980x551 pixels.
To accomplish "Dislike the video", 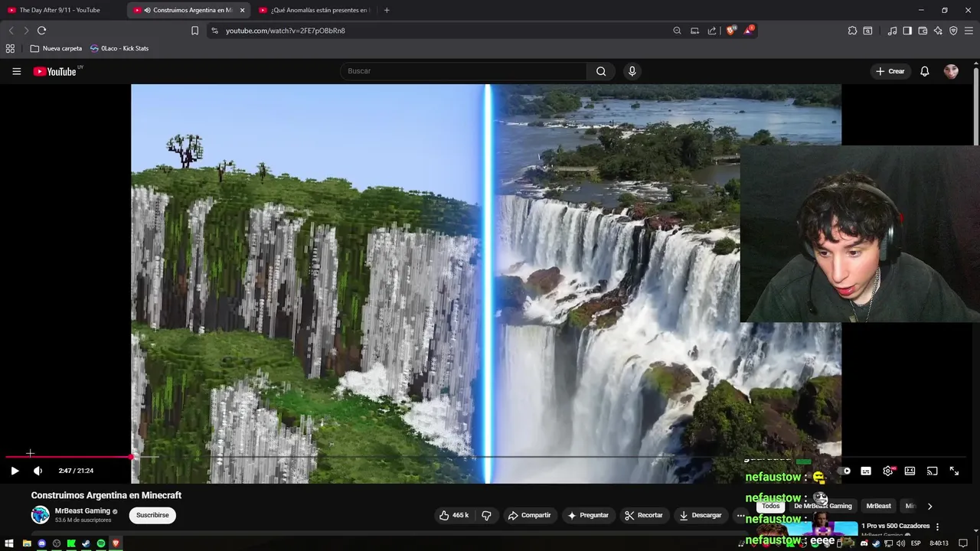I will [x=486, y=515].
